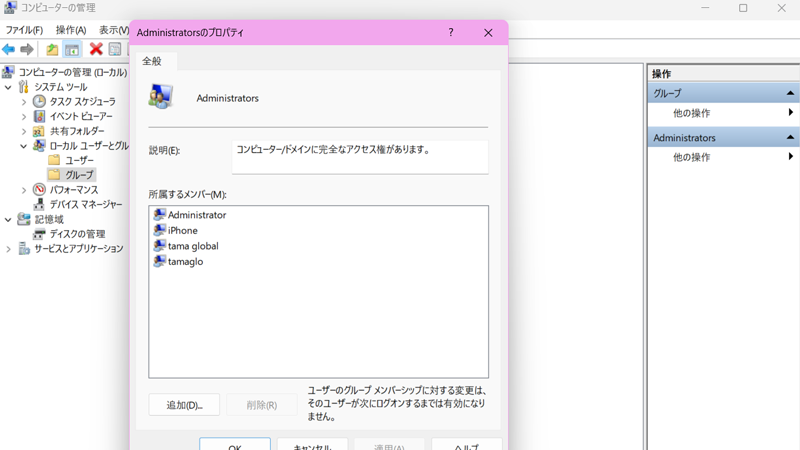Click the ローカル ユーザーとグループ icon
The width and height of the screenshot is (800, 450).
(39, 146)
